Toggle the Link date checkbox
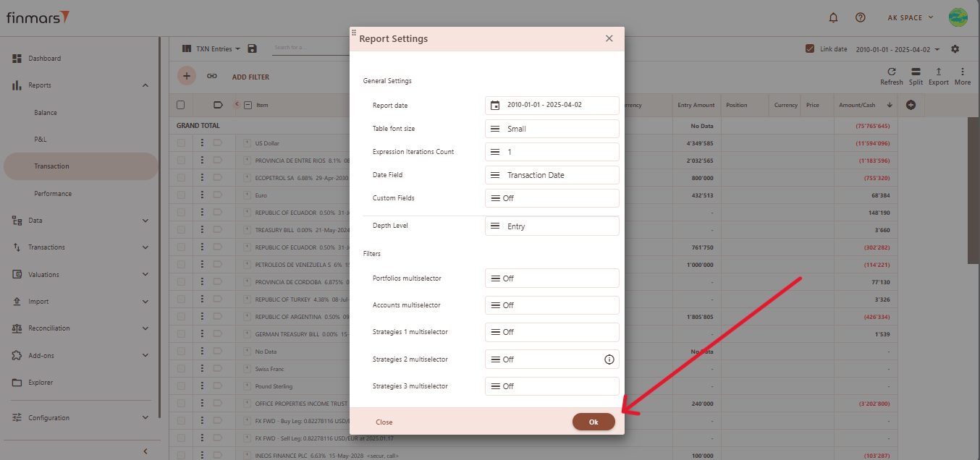980x460 pixels. [x=810, y=49]
